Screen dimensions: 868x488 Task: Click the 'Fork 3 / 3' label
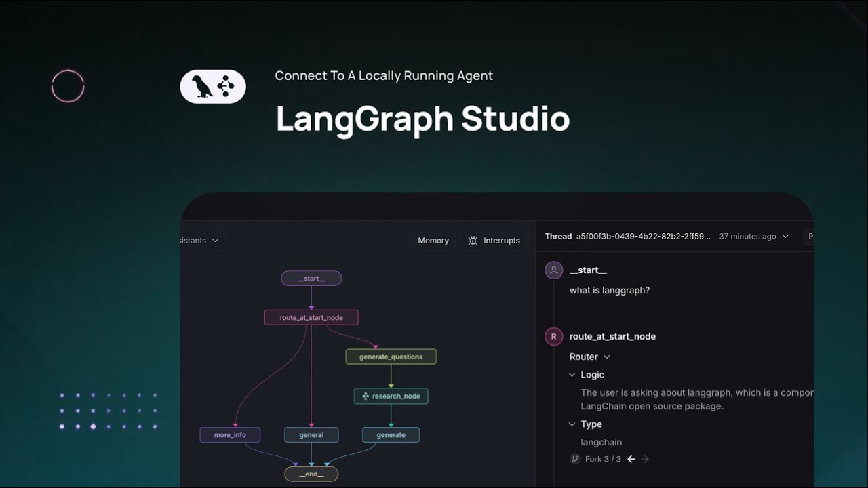point(603,459)
